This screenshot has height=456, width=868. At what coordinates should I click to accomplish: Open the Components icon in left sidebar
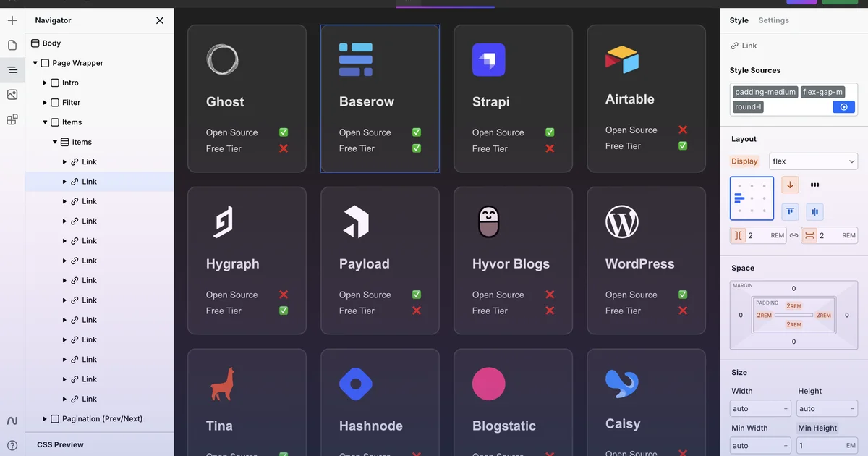point(12,119)
